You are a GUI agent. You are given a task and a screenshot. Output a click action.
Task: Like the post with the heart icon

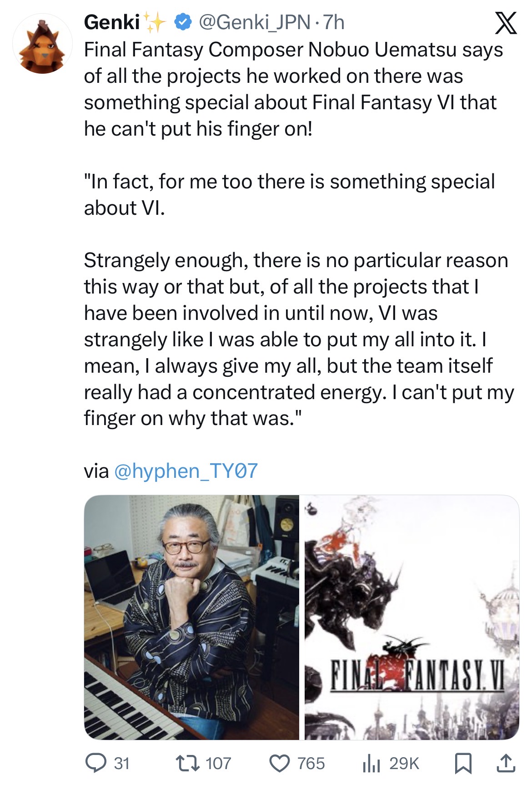[280, 763]
